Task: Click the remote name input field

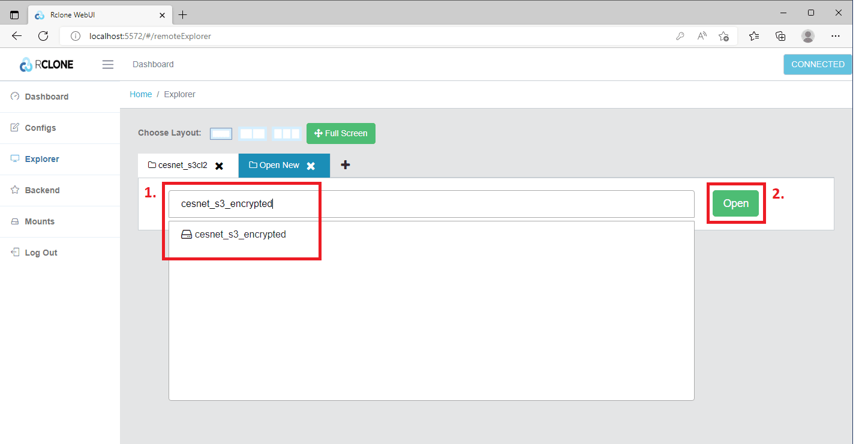Action: click(x=431, y=204)
